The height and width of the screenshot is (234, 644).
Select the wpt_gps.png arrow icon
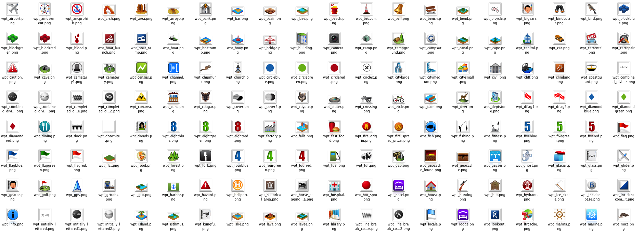click(77, 185)
